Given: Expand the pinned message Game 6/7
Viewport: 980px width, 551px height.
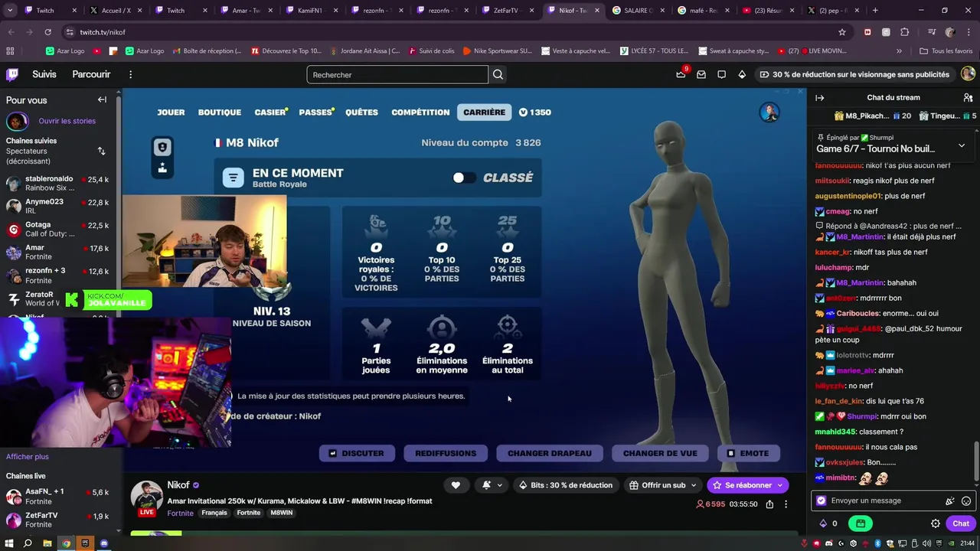Looking at the screenshot, I should click(962, 145).
